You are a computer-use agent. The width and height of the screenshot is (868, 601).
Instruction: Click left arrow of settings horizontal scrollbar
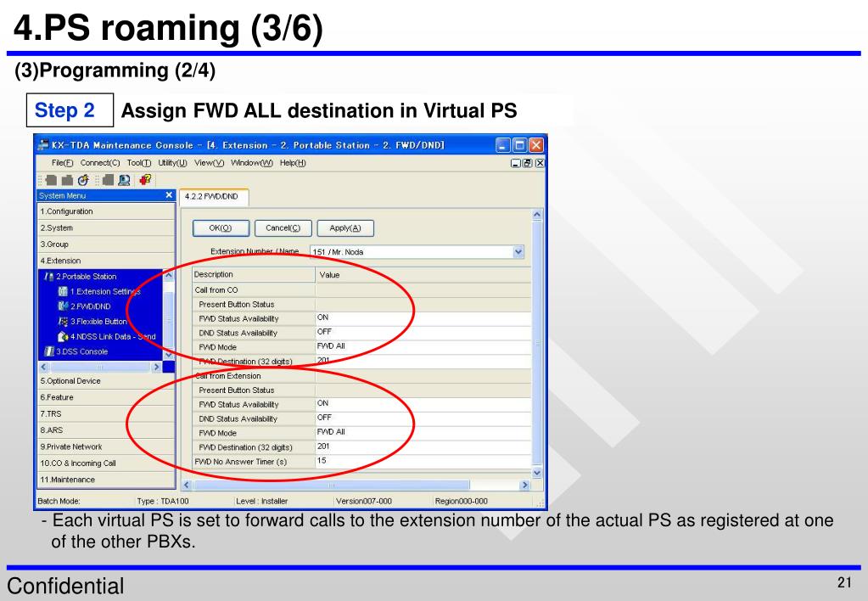point(187,486)
